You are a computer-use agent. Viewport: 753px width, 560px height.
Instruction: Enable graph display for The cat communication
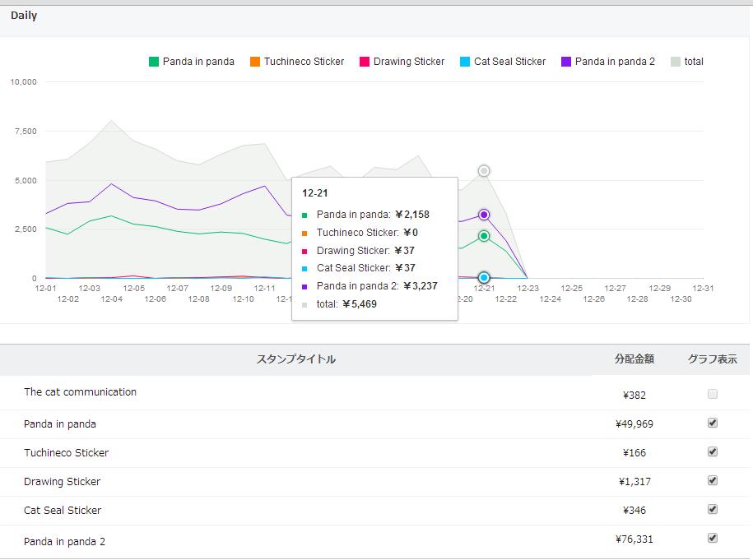[713, 394]
